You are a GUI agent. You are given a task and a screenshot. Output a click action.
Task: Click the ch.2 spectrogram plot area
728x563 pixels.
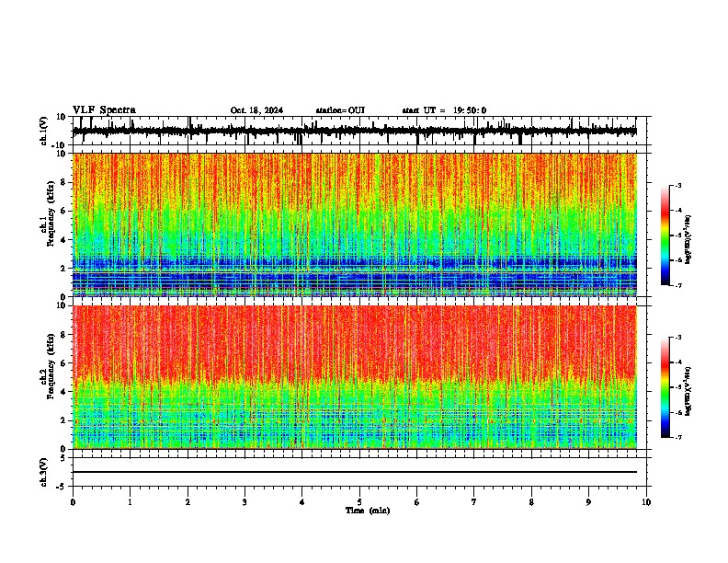(355, 377)
